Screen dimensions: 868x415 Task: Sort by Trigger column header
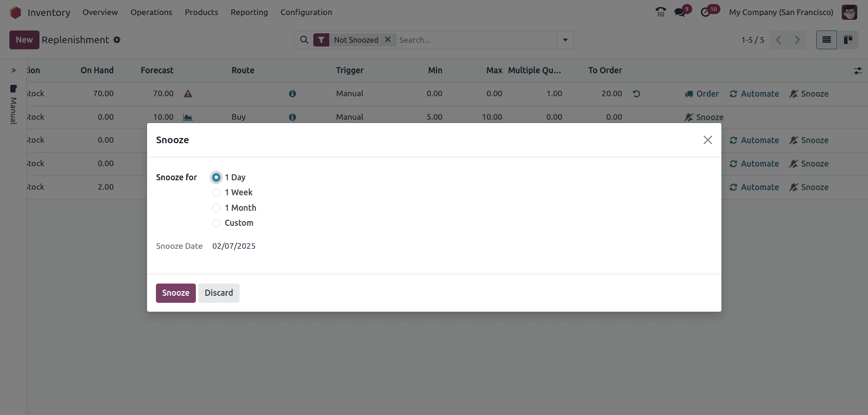(x=350, y=70)
